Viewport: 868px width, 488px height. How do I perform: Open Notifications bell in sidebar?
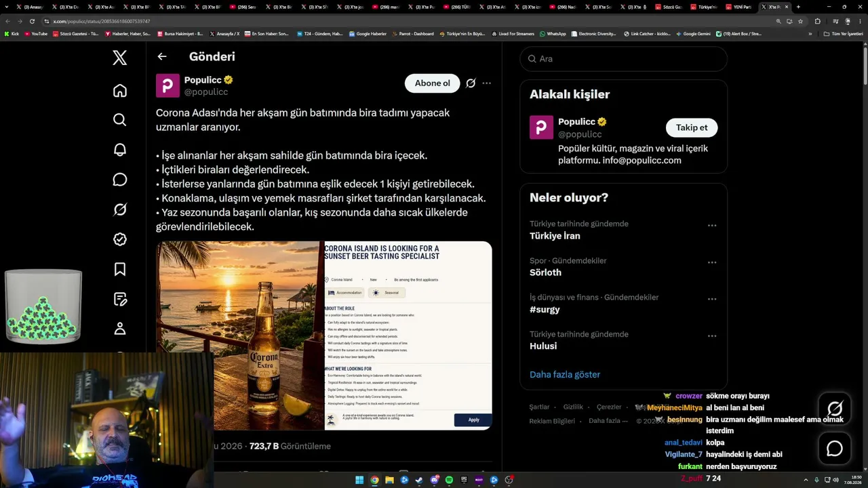pos(120,150)
